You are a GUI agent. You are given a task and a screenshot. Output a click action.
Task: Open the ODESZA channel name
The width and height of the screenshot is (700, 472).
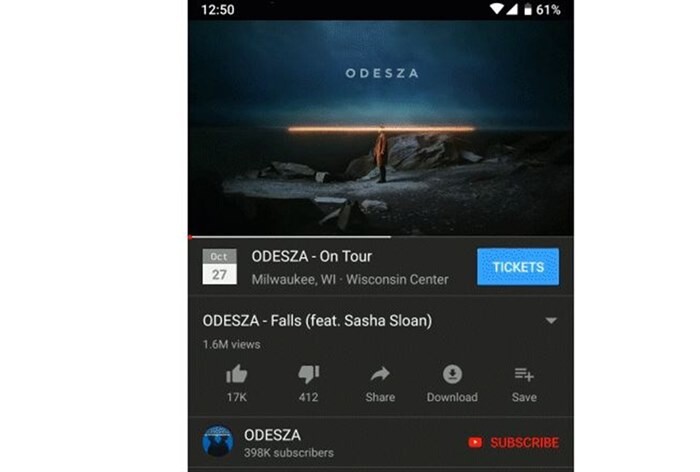pyautogui.click(x=272, y=435)
